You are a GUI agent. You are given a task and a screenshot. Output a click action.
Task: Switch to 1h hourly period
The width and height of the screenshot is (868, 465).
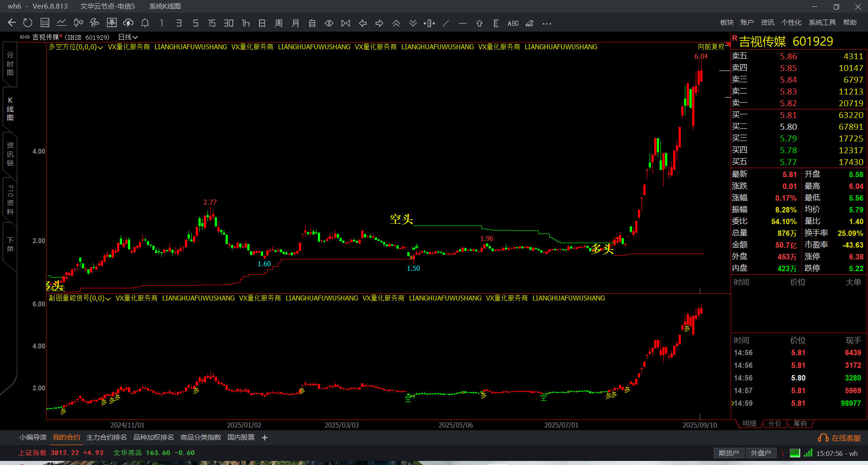click(245, 23)
